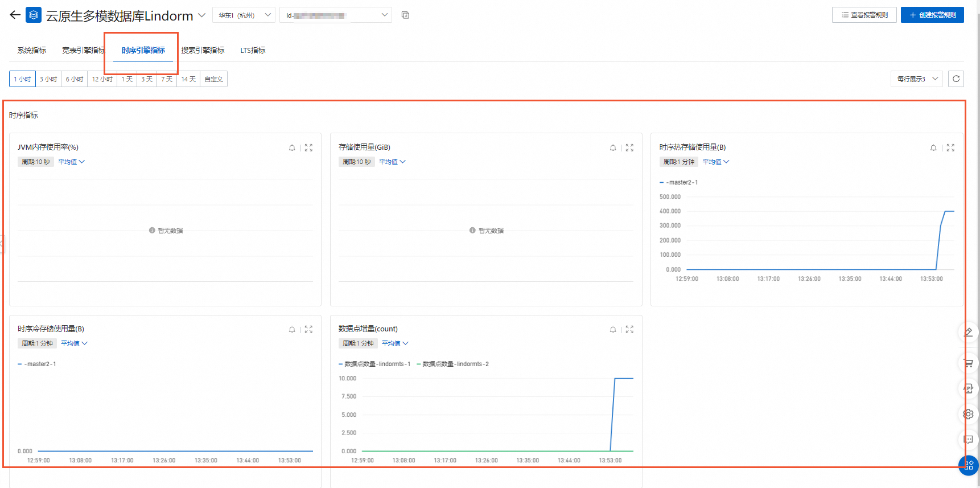Click 周期:10 秒 tag on JVM内存使用率 chart
The image size is (980, 488).
(36, 162)
